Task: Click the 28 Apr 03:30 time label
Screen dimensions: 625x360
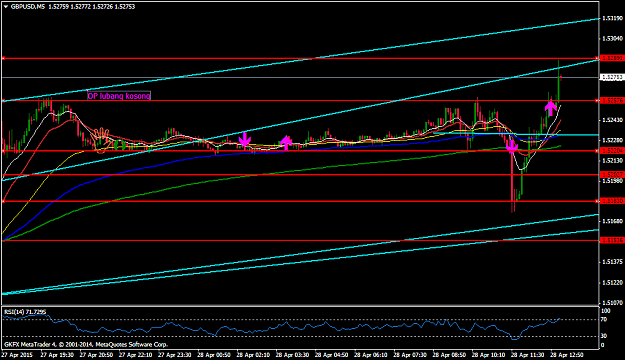Action: click(x=292, y=354)
